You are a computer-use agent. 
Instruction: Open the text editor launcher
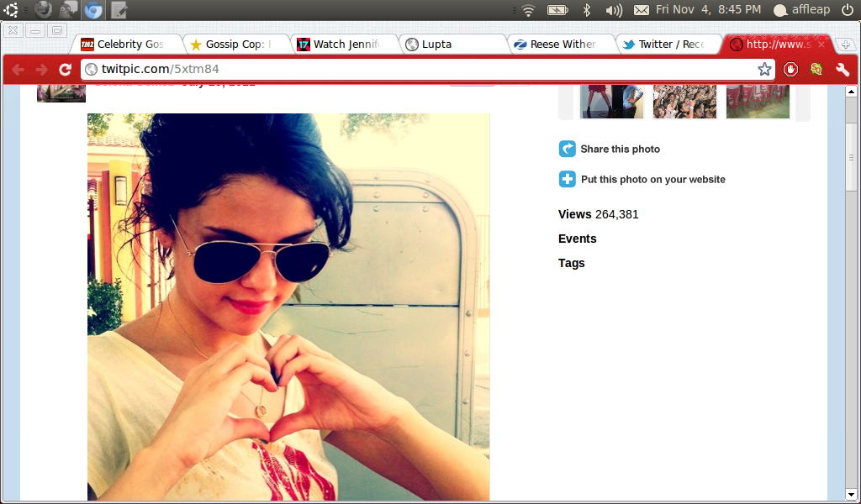[x=119, y=9]
